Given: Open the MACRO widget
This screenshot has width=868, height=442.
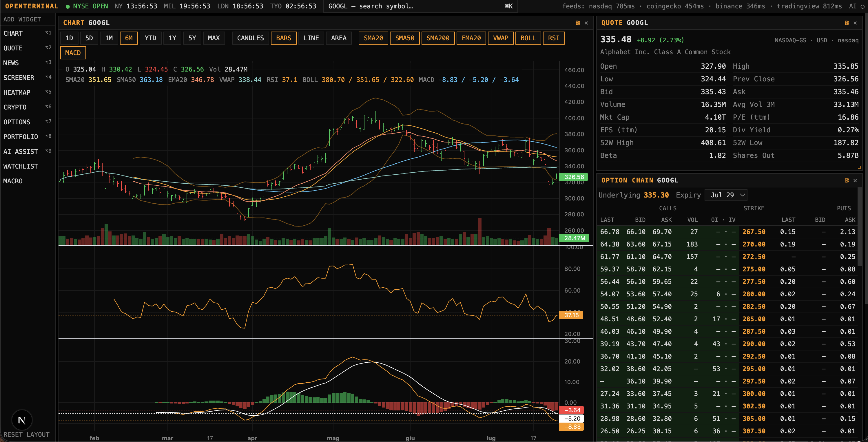Looking at the screenshot, I should click(27, 181).
